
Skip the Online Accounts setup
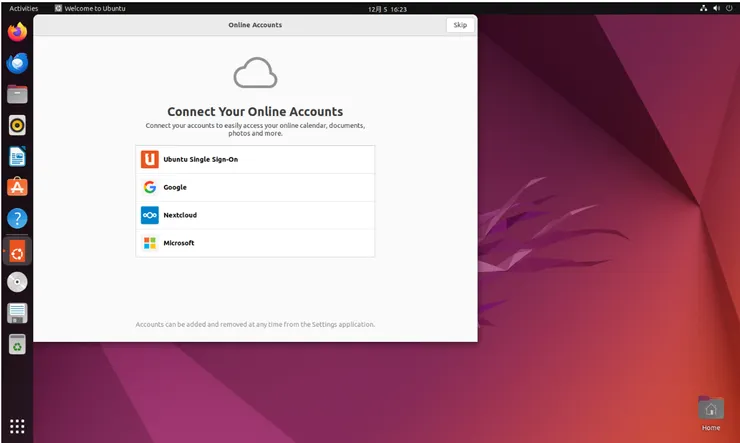point(460,25)
